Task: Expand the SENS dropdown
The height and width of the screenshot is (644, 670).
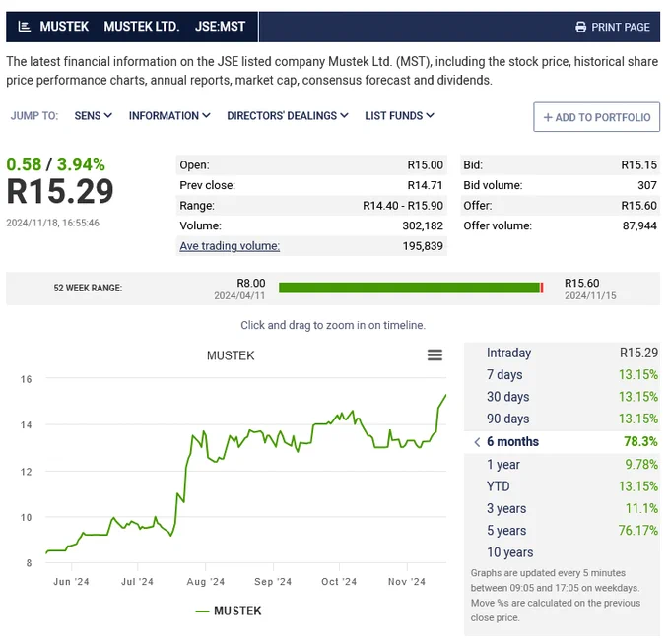Action: [x=94, y=116]
